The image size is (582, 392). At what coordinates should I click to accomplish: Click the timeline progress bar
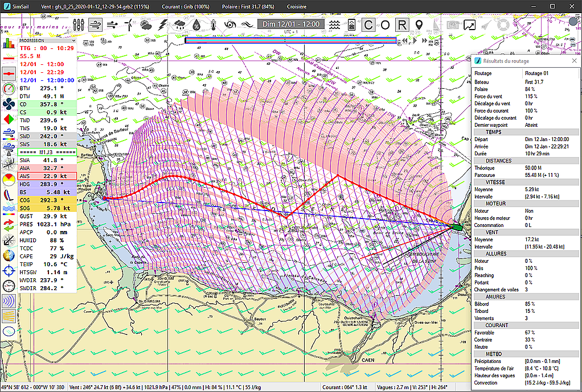tap(290, 40)
